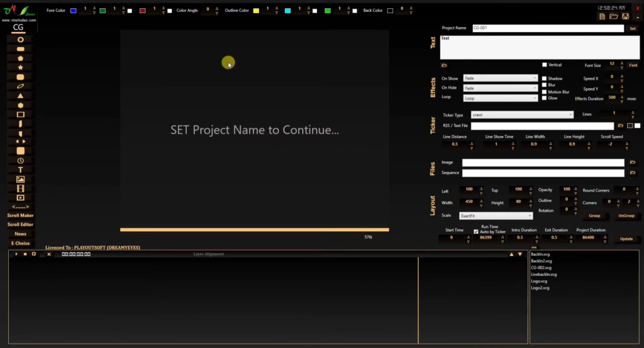Image resolution: width=644 pixels, height=348 pixels.
Task: Click the new document icon
Action: click(x=602, y=16)
